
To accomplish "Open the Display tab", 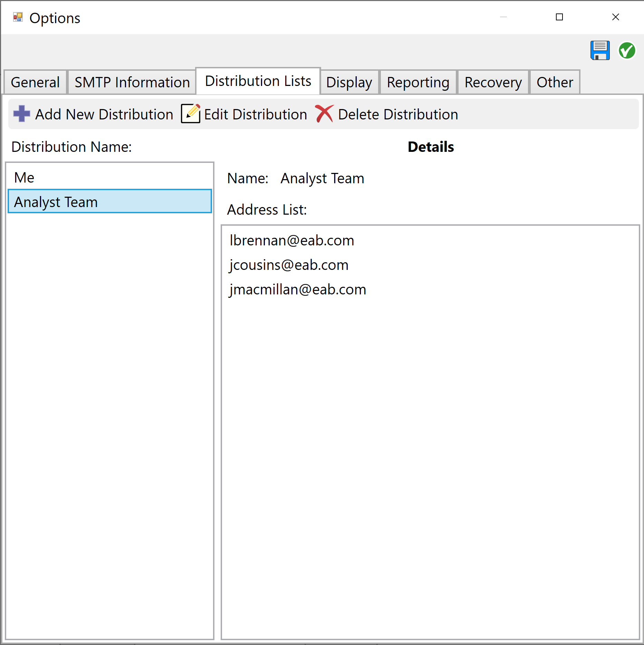I will [349, 82].
